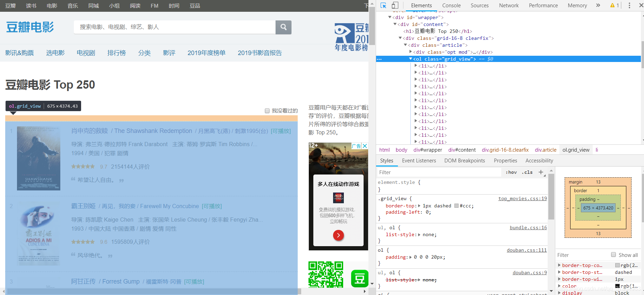This screenshot has height=295, width=644.
Task: Switch to the Console tab
Action: click(451, 5)
